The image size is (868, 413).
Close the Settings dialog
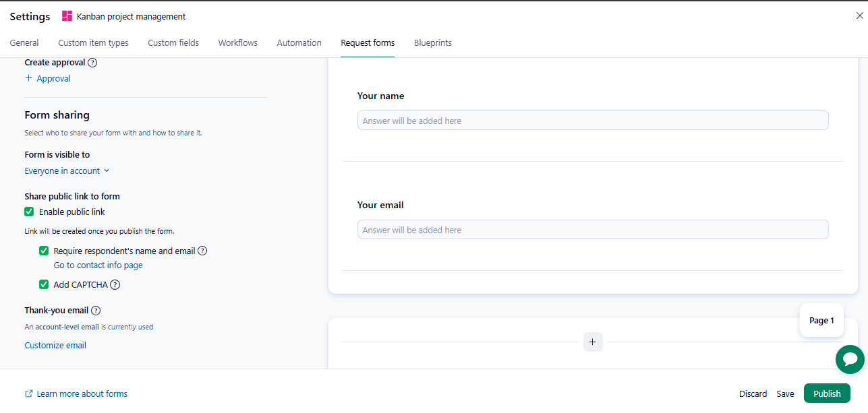(x=859, y=15)
